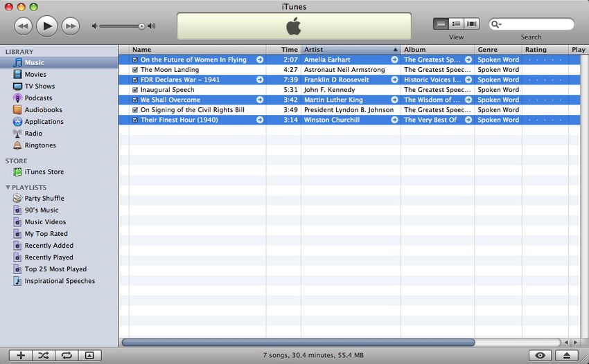This screenshot has width=589, height=364.
Task: Click store arrow beside Their Finest Hour
Action: click(260, 120)
